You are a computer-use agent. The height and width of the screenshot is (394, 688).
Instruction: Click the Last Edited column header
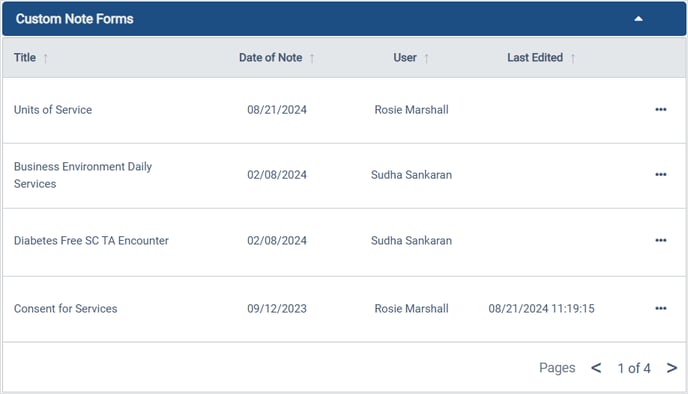click(535, 57)
